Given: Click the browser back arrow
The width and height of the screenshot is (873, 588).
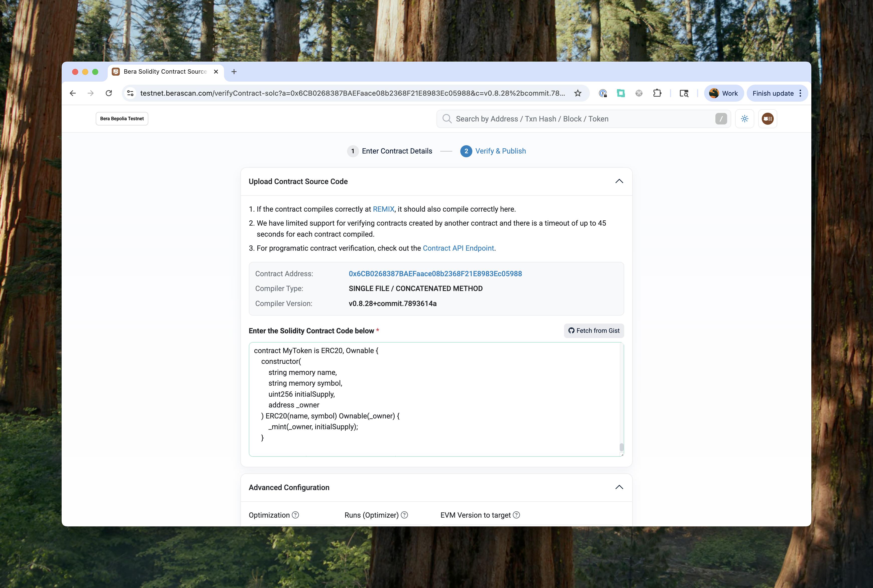Looking at the screenshot, I should 73,93.
